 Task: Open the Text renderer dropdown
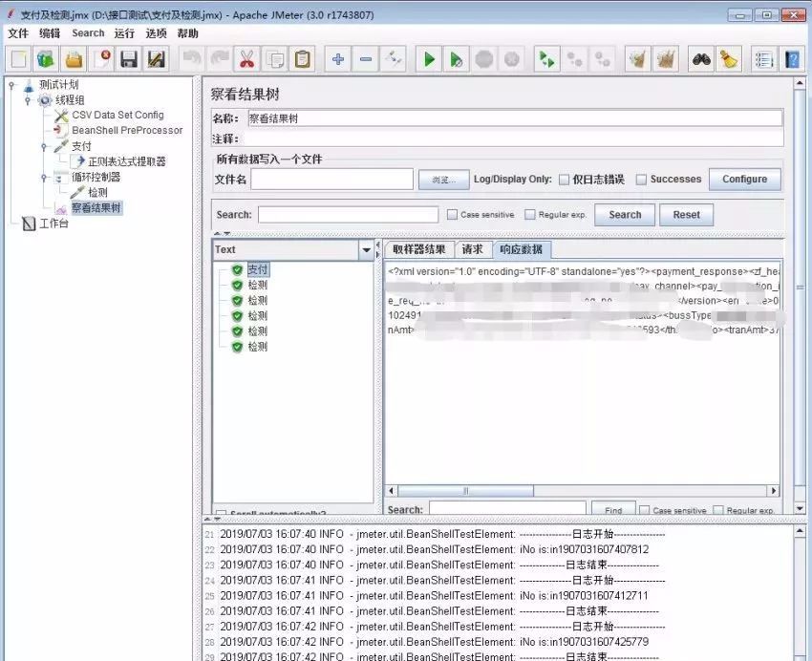point(366,250)
